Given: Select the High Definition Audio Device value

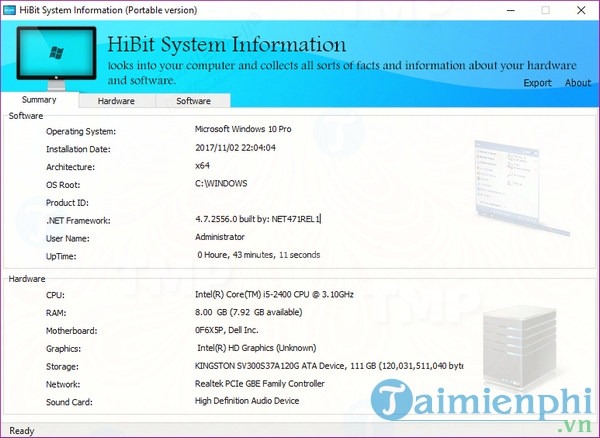Looking at the screenshot, I should (247, 401).
